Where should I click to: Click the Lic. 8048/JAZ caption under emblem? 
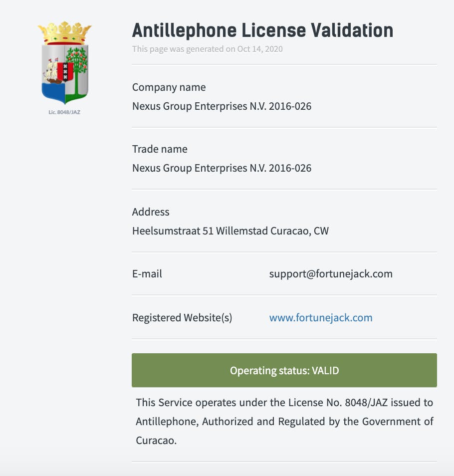(64, 112)
